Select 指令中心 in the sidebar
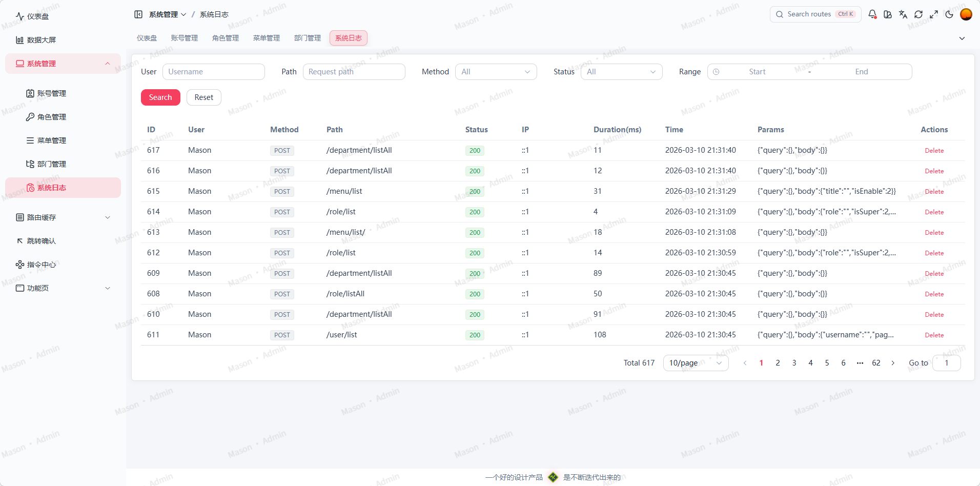980x486 pixels. tap(43, 265)
